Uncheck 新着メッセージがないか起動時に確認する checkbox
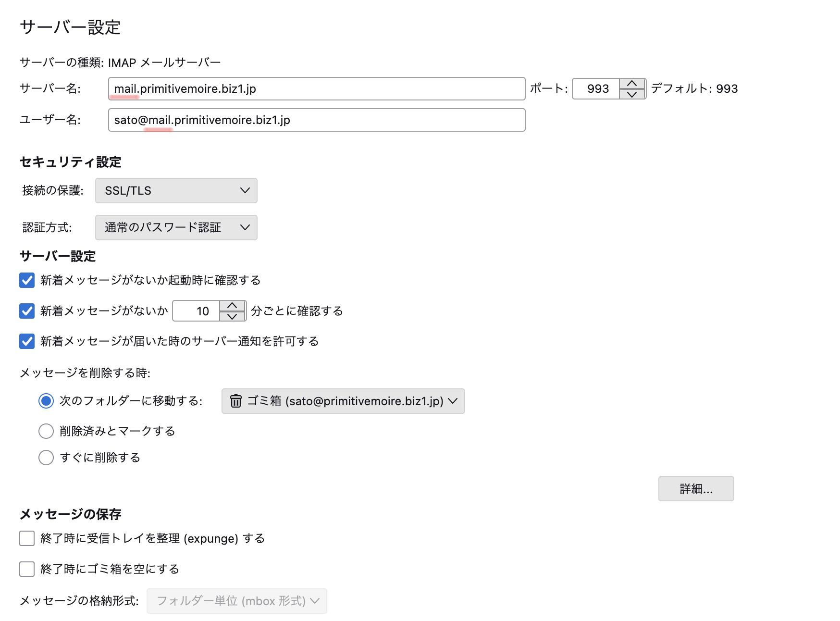 click(x=27, y=280)
